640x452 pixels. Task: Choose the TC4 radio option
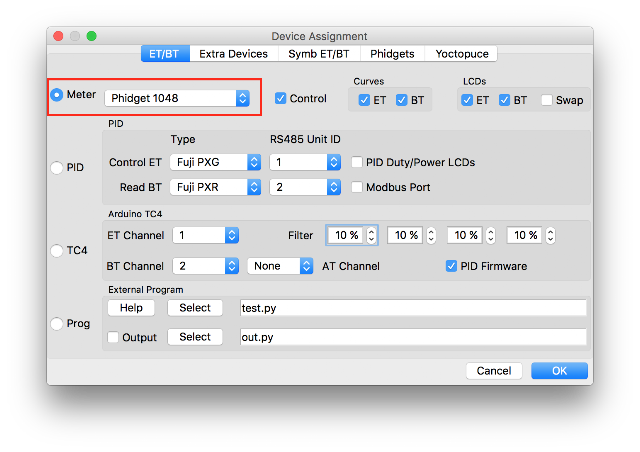click(x=57, y=251)
